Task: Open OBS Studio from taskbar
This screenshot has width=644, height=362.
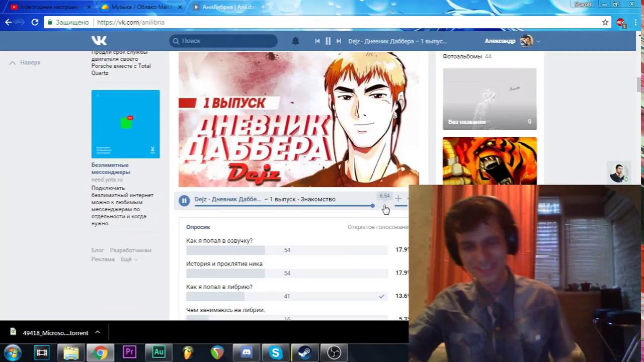Action: click(334, 353)
